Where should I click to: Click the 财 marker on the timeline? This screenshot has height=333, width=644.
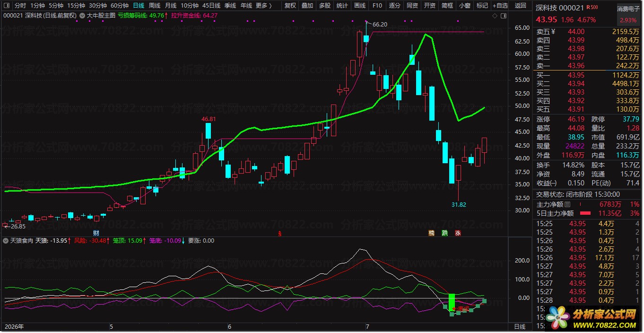[96, 233]
